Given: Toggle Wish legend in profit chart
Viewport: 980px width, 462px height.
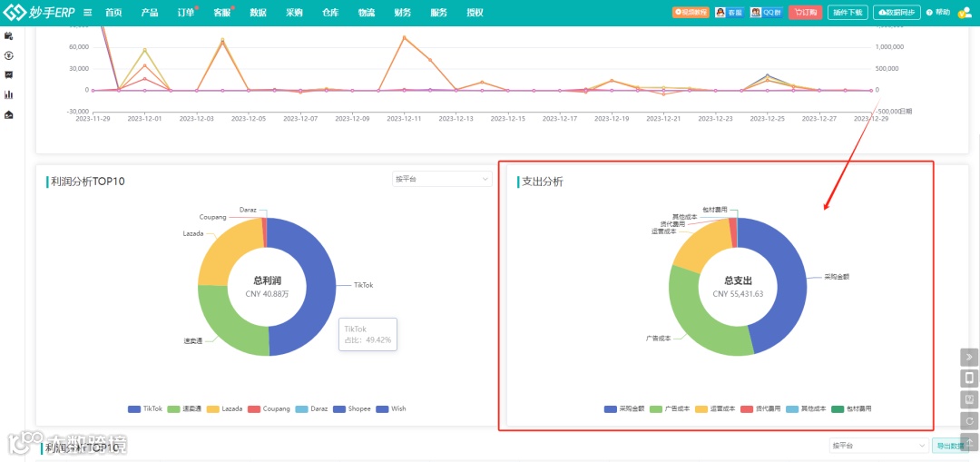Looking at the screenshot, I should coord(390,408).
